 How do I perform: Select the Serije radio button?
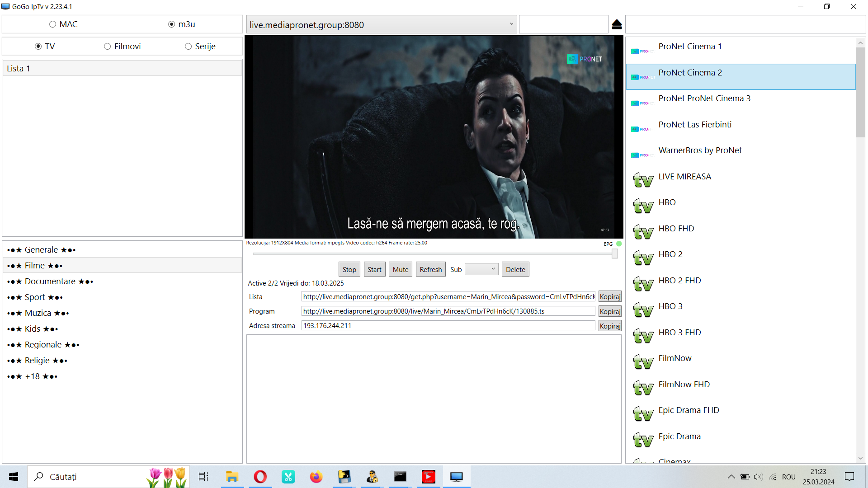[188, 47]
